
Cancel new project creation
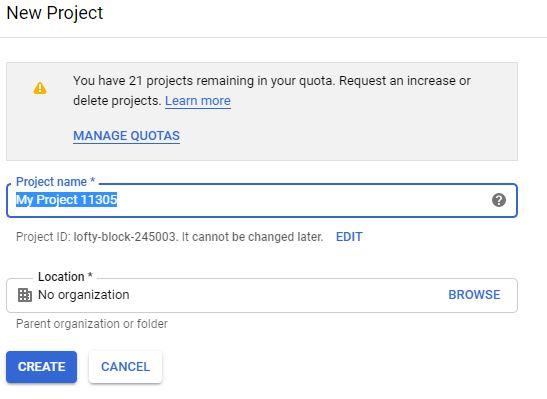(x=126, y=367)
